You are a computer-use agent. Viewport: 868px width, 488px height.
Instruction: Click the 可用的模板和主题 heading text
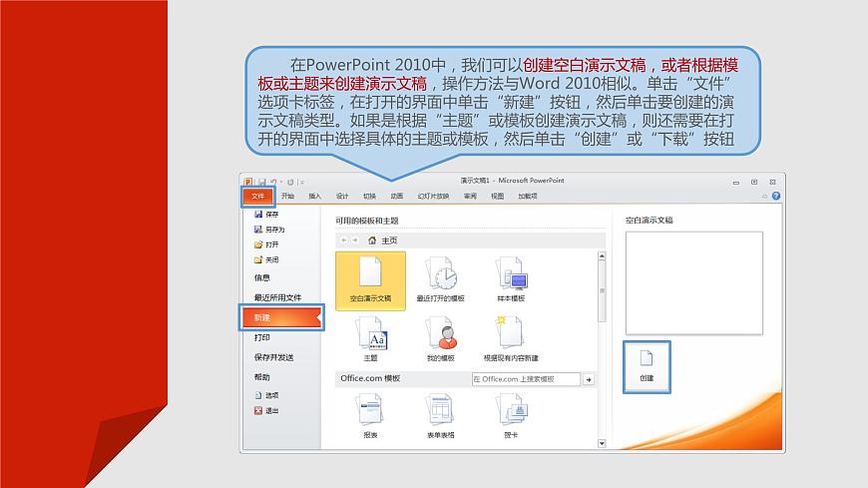coord(367,221)
